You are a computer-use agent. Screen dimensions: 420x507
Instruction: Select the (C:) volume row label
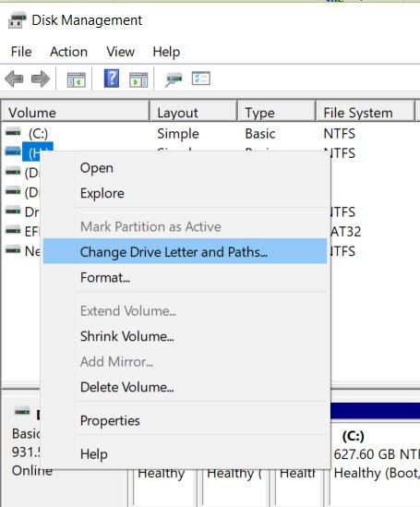38,134
